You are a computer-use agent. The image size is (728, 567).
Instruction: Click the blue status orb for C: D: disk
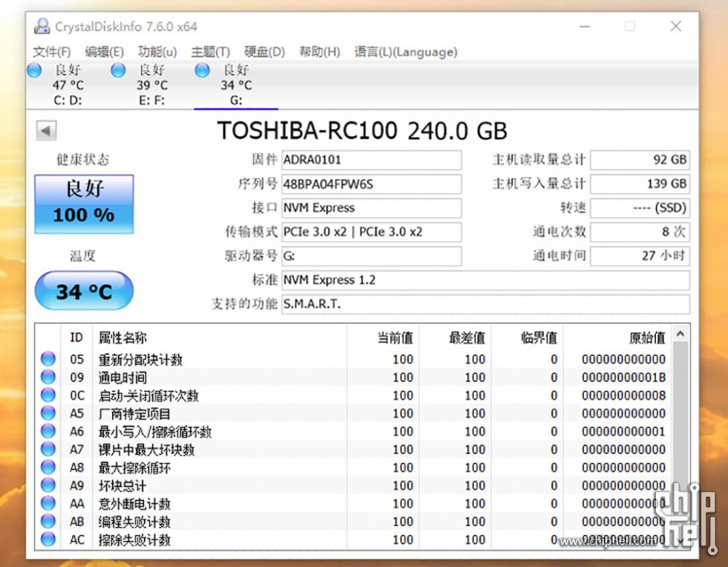tap(34, 71)
